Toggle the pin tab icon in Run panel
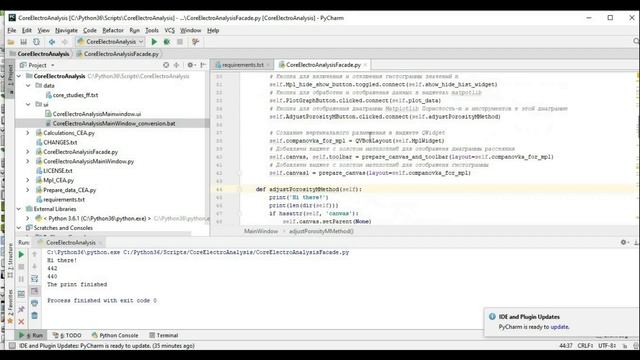The width and height of the screenshot is (640, 360). 21,309
